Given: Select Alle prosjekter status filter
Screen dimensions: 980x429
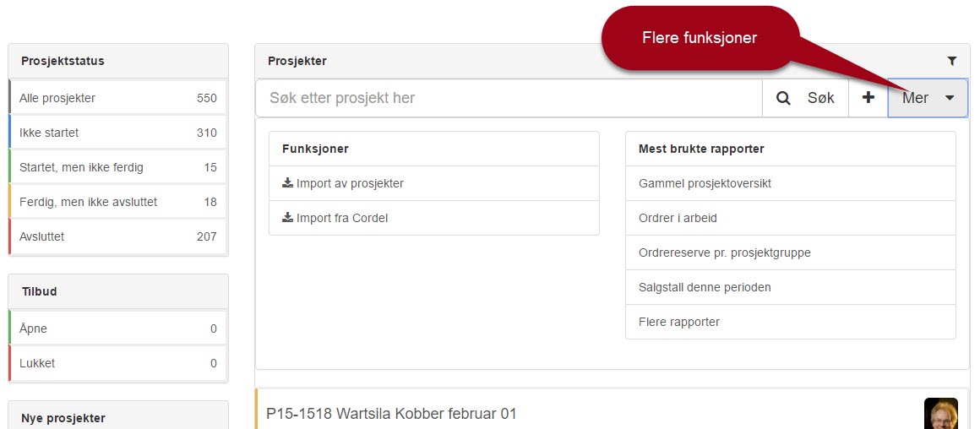Looking at the screenshot, I should (x=118, y=98).
